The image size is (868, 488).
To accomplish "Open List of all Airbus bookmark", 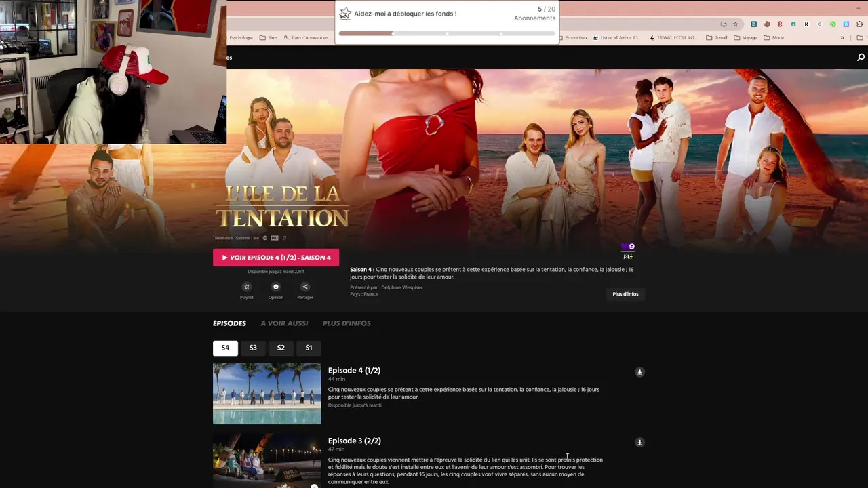I will [617, 38].
